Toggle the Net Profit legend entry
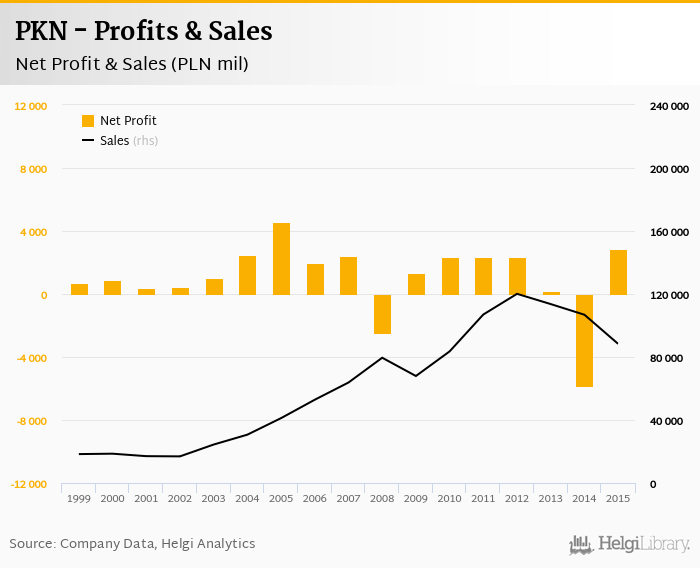Image resolution: width=700 pixels, height=568 pixels. click(x=128, y=121)
